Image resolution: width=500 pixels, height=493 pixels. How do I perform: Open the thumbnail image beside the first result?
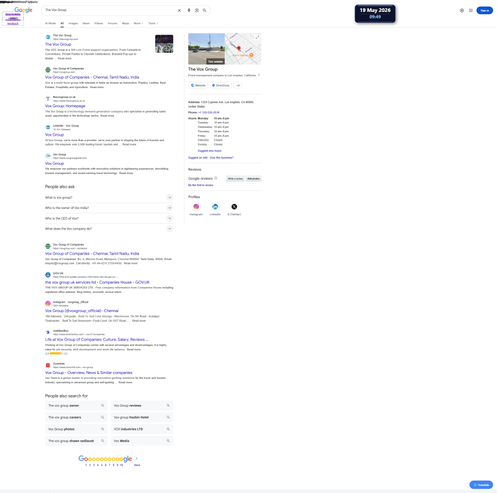point(164,44)
